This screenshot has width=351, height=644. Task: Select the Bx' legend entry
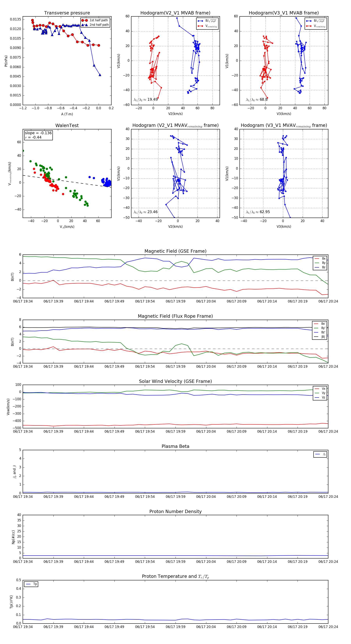click(x=320, y=324)
